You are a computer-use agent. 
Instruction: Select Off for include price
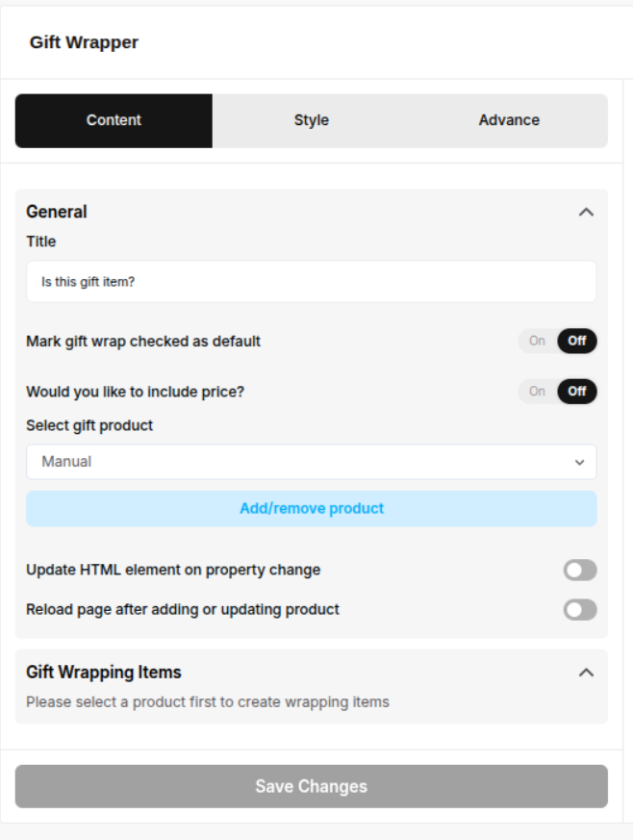click(x=577, y=392)
